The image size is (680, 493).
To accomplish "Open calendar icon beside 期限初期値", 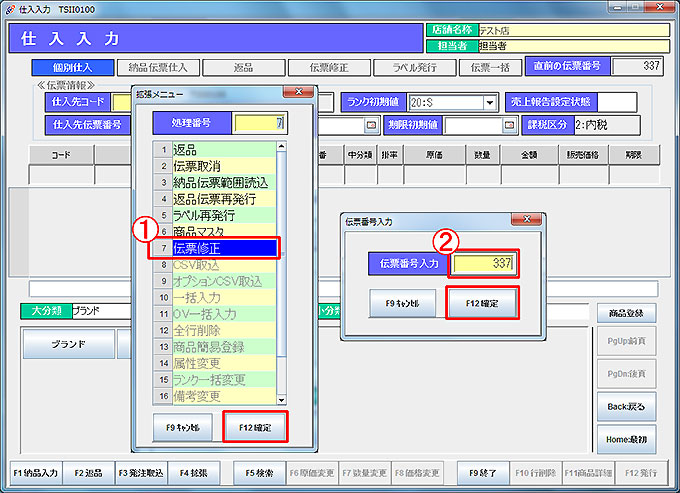I will coord(510,125).
